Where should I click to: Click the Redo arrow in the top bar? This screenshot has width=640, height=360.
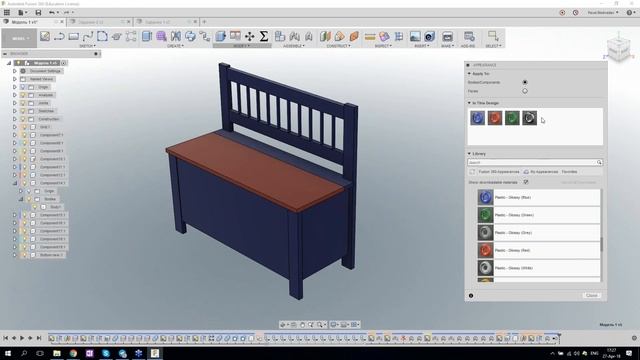click(x=66, y=13)
